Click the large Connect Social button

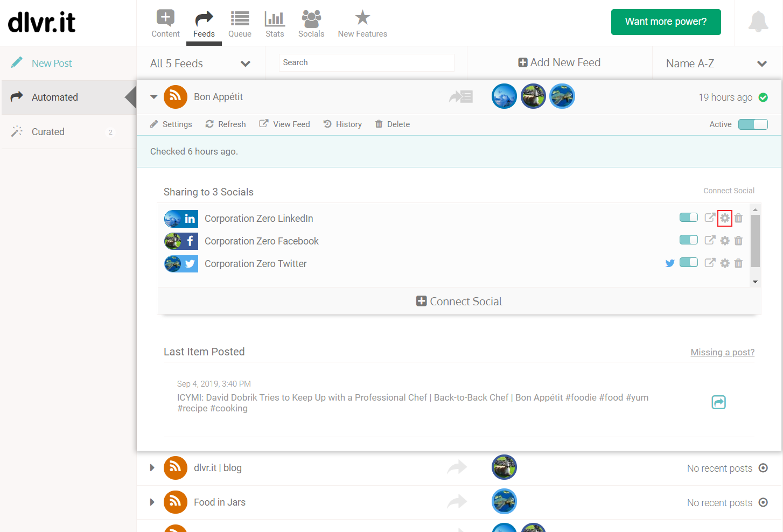[x=459, y=302]
